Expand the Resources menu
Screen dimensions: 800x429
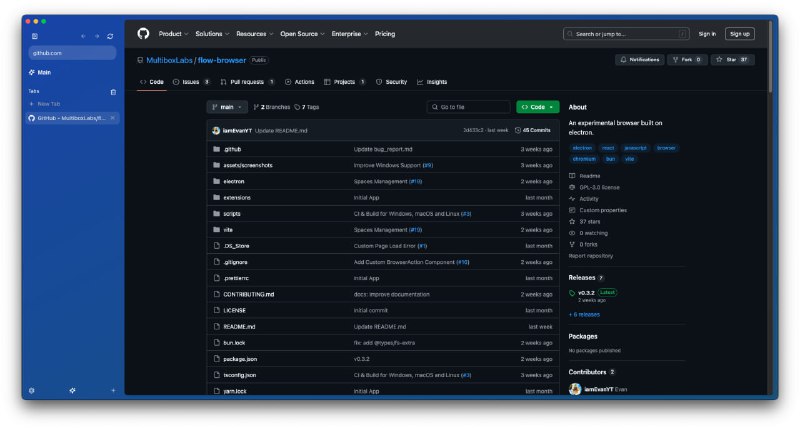click(x=255, y=34)
